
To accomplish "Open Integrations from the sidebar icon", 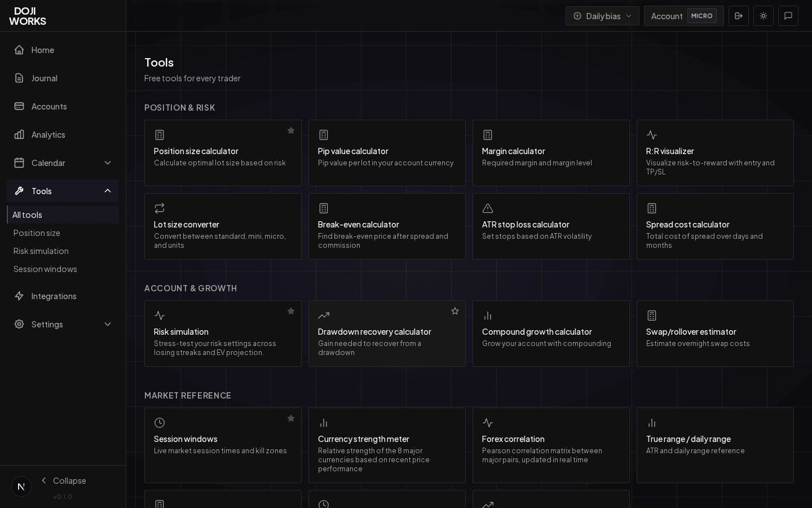I will [19, 296].
